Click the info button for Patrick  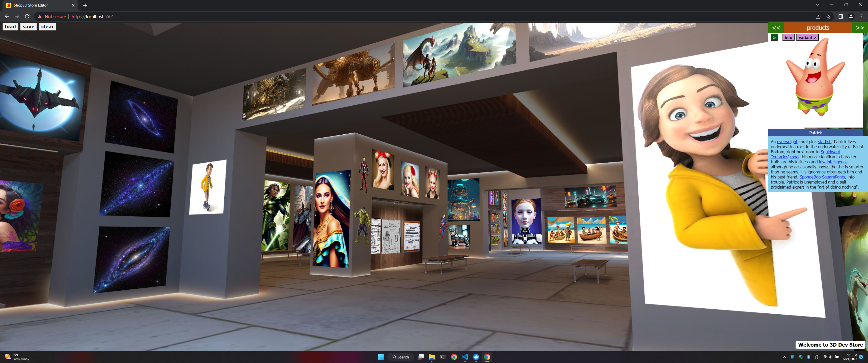788,37
